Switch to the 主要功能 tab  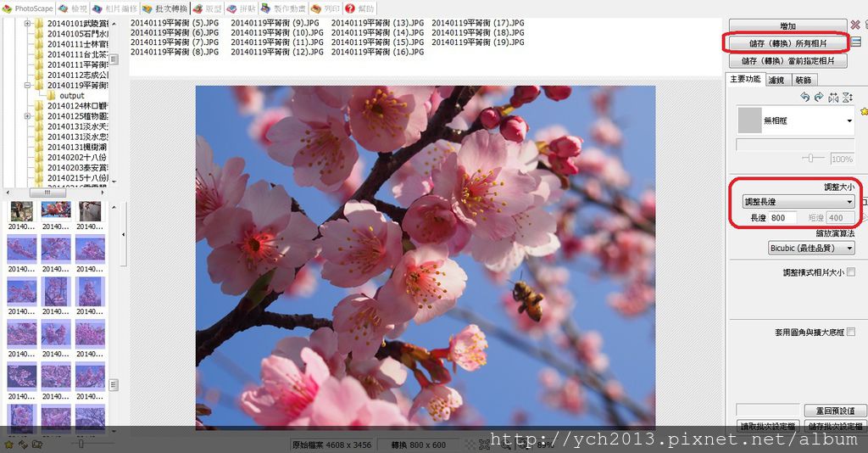[x=745, y=79]
